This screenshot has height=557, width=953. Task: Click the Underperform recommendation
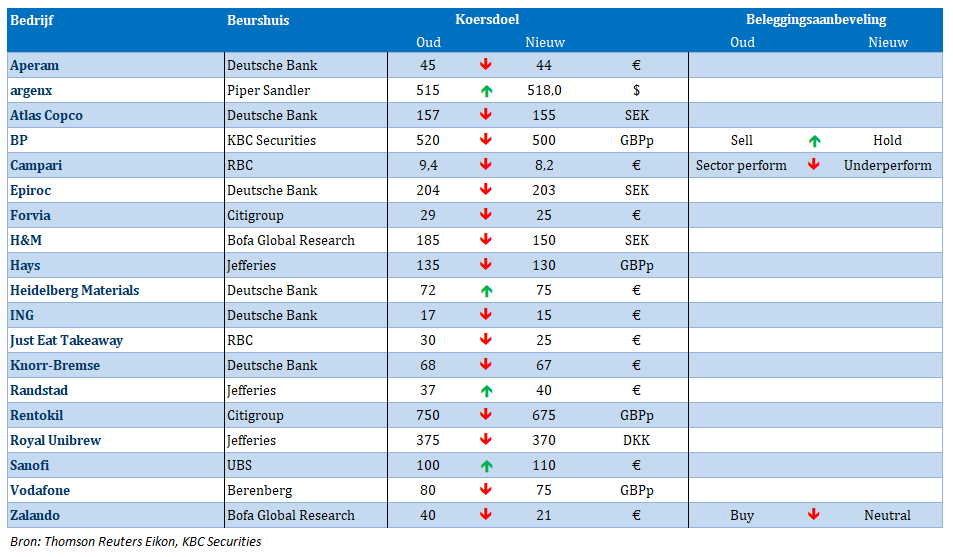[x=887, y=165]
